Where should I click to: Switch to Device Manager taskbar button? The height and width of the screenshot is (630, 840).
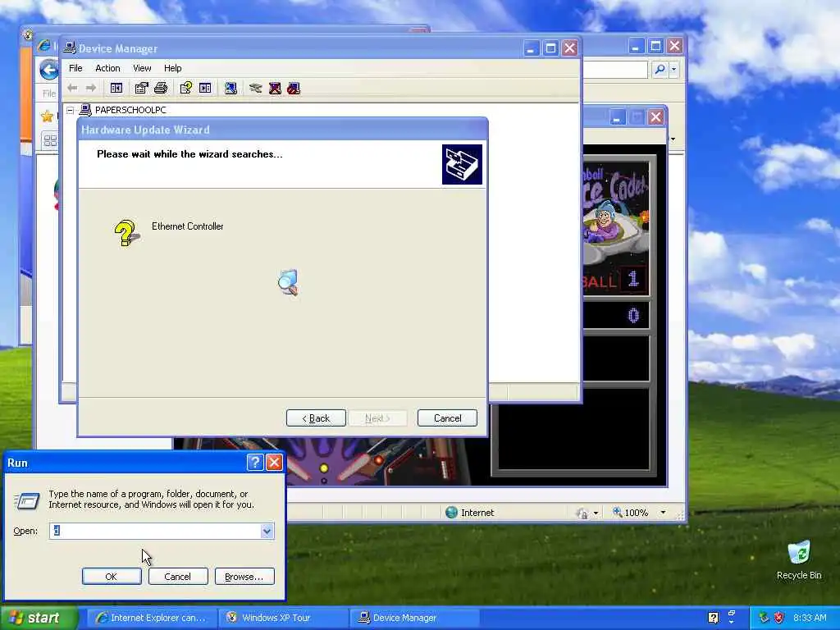click(x=414, y=618)
